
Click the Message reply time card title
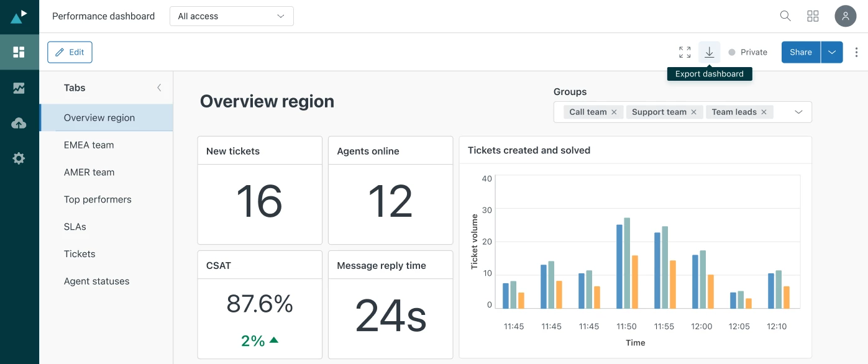coord(381,265)
